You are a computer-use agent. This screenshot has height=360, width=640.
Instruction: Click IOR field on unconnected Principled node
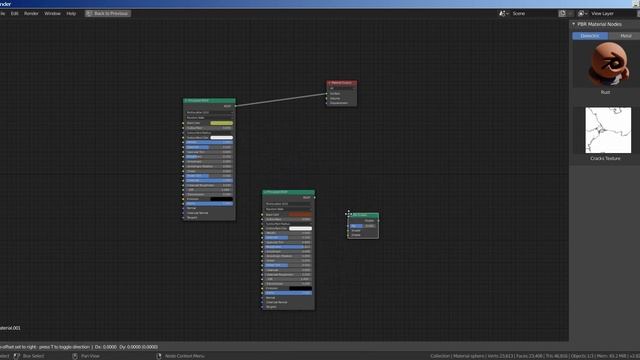[x=288, y=279]
